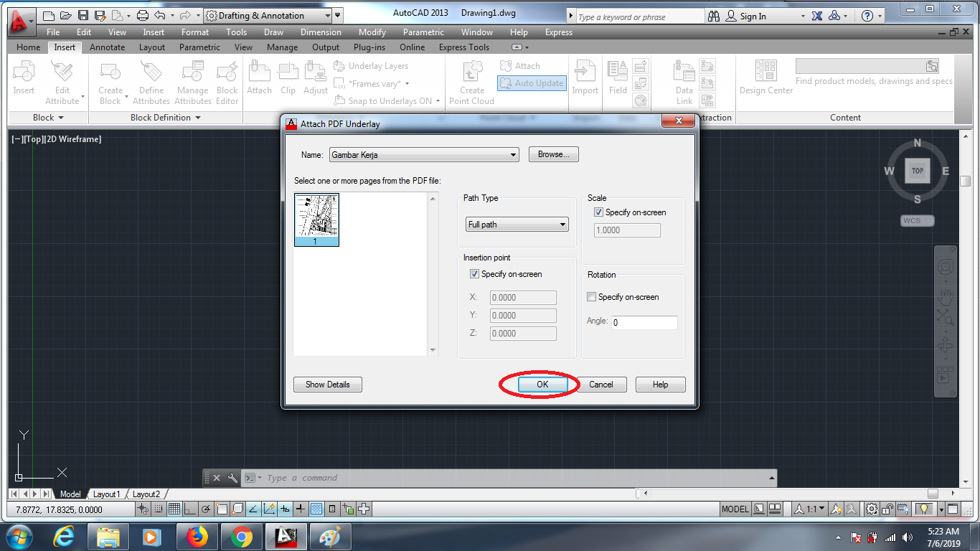Toggle Dynamic UCS icon in status bar

269,509
